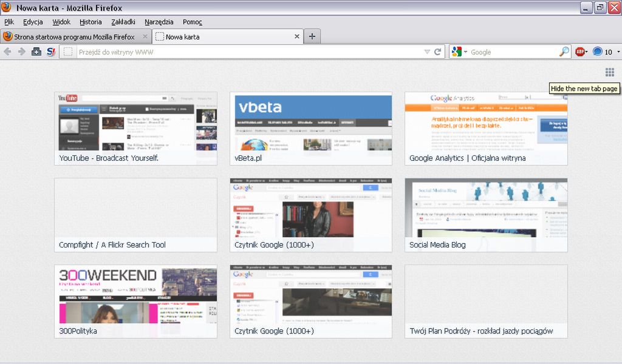Click the 300Polityka caption text

point(78,331)
